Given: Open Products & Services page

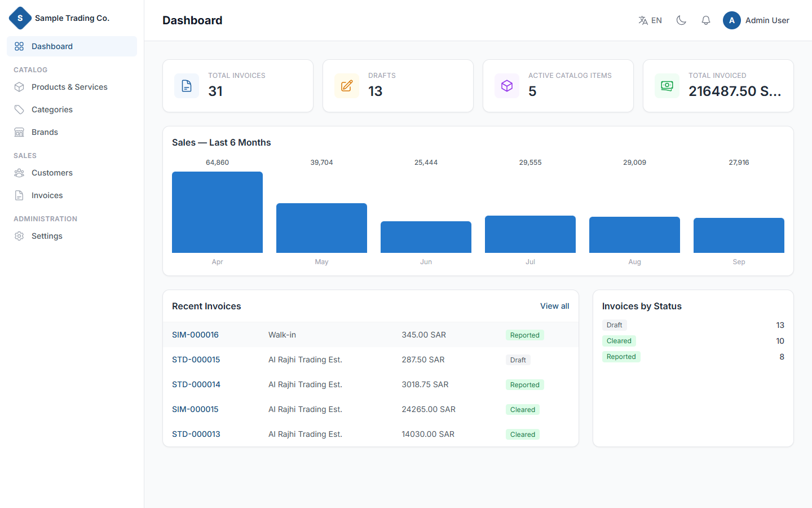Looking at the screenshot, I should tap(72, 87).
